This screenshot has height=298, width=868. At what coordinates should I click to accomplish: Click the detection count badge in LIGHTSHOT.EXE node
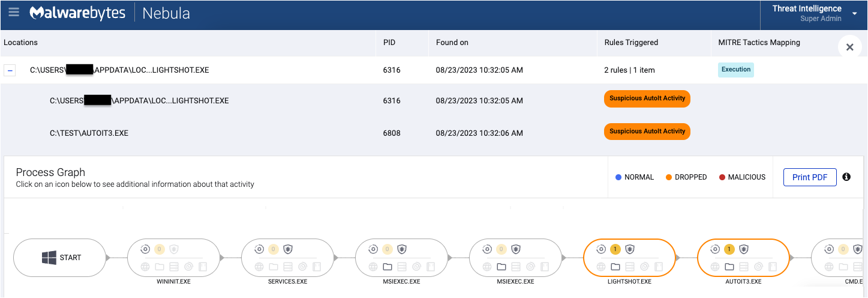(x=615, y=249)
